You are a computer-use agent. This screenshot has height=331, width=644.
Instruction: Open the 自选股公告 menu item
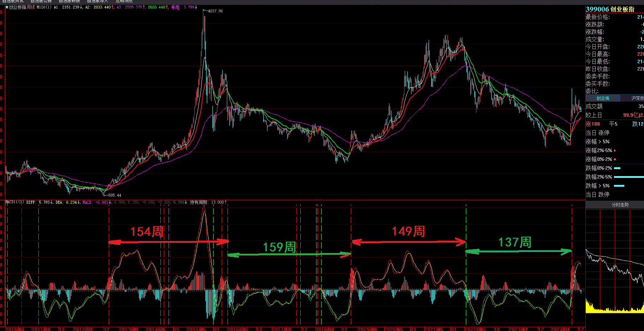[41, 1]
